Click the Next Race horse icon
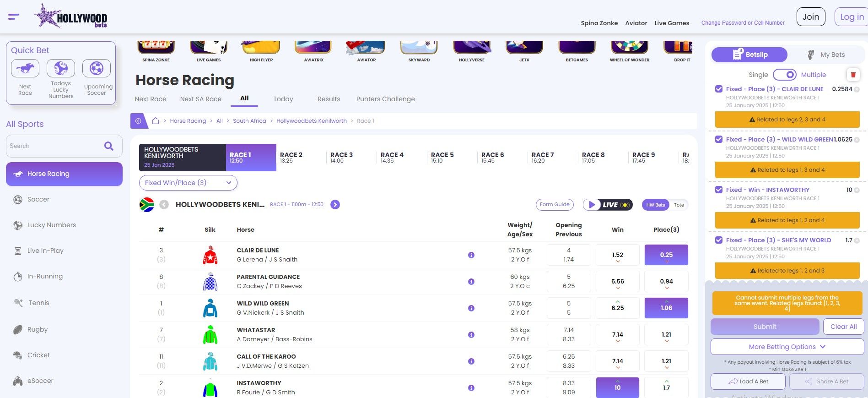Screen dimensions: 868x398 [25, 69]
